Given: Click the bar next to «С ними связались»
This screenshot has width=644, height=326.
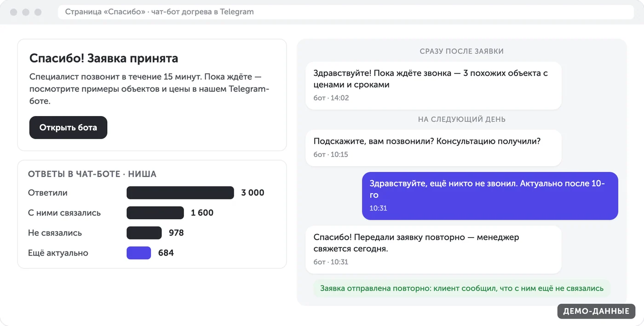Looking at the screenshot, I should coord(155,213).
